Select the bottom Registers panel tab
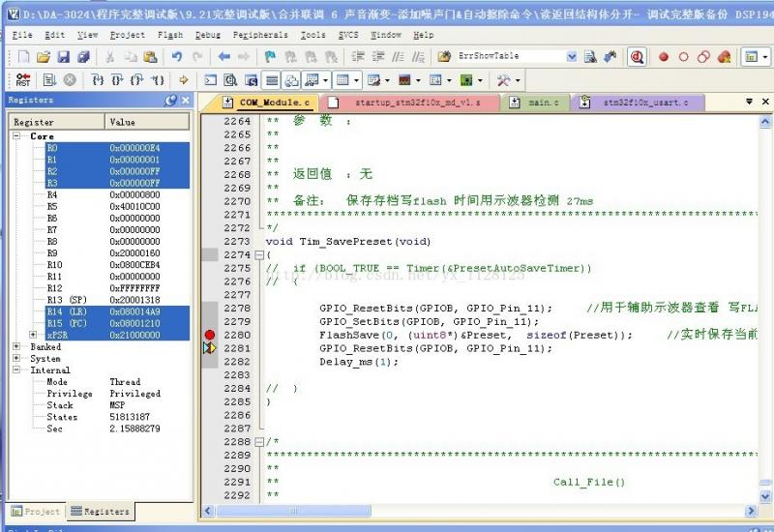This screenshot has height=532, width=774. (101, 512)
